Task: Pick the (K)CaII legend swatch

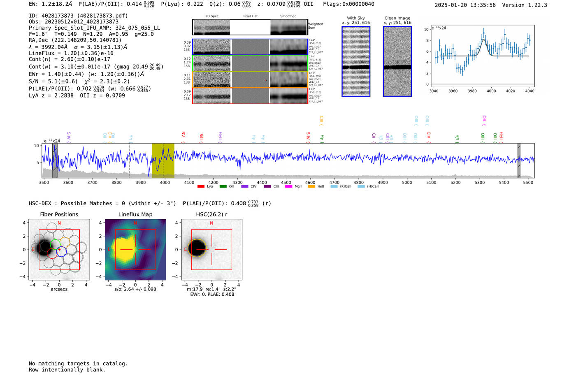Action: 334,186
